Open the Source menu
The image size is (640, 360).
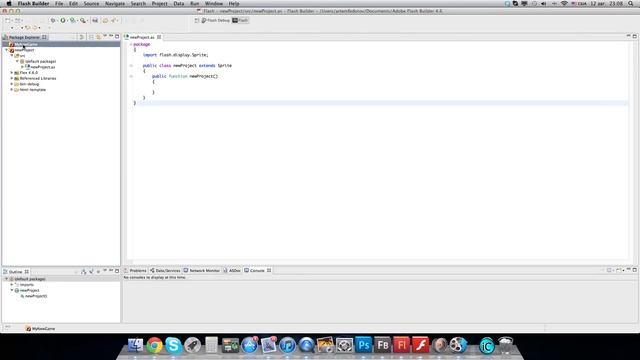tap(91, 3)
